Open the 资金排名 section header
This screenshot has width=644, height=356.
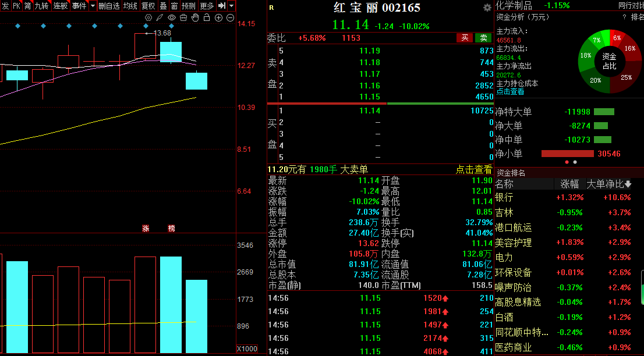(x=511, y=173)
